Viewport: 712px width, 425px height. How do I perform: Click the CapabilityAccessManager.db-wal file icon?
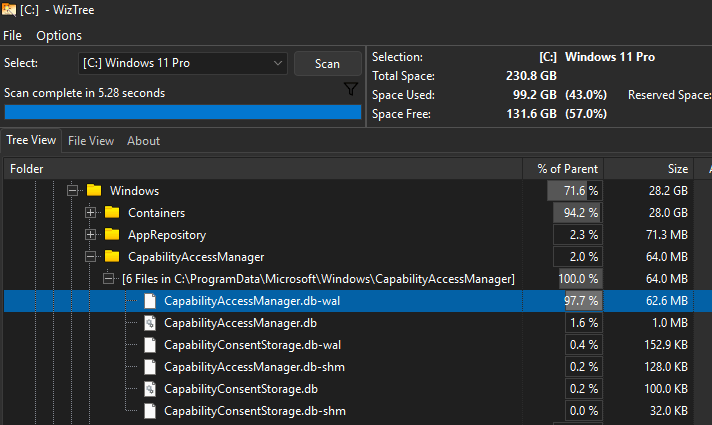(x=150, y=301)
